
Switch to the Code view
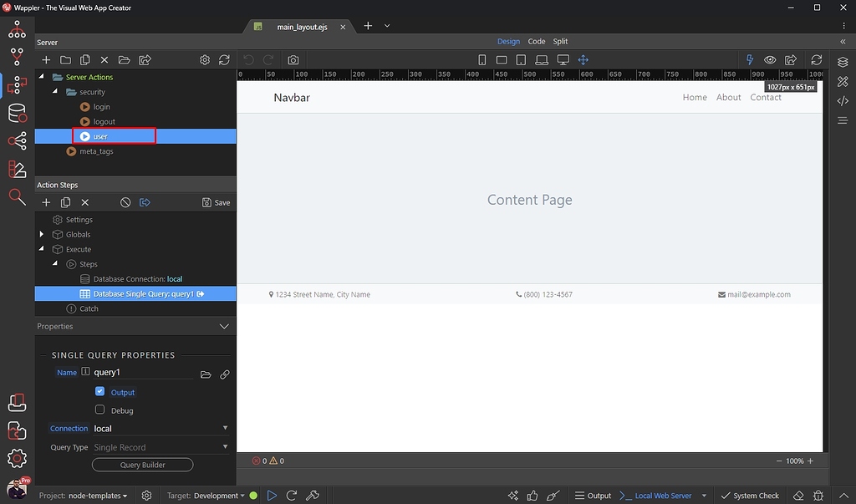[536, 41]
